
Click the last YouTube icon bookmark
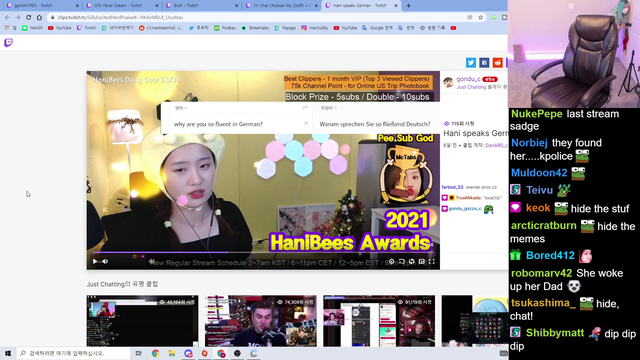(x=453, y=28)
